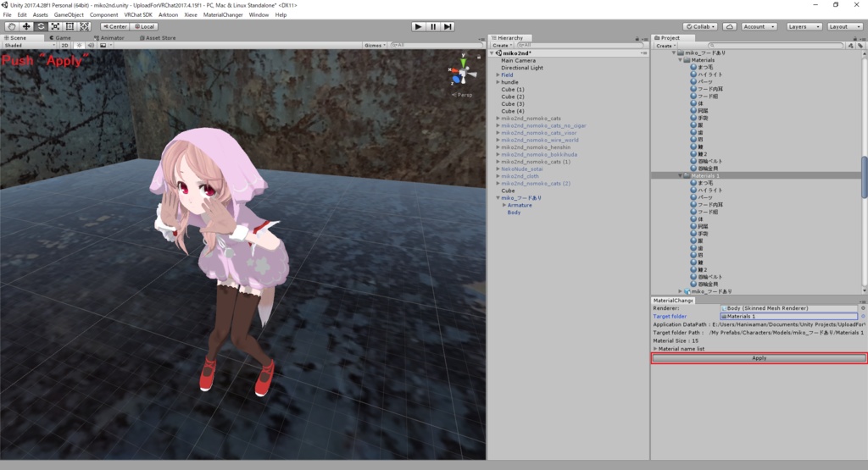
Task: Click Renderer object picker circle
Action: (863, 308)
